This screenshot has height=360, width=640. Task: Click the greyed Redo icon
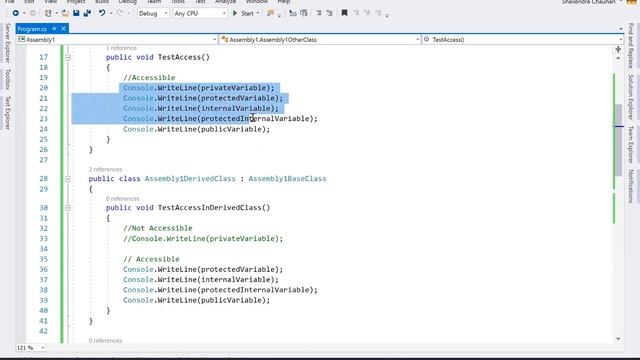click(120, 13)
